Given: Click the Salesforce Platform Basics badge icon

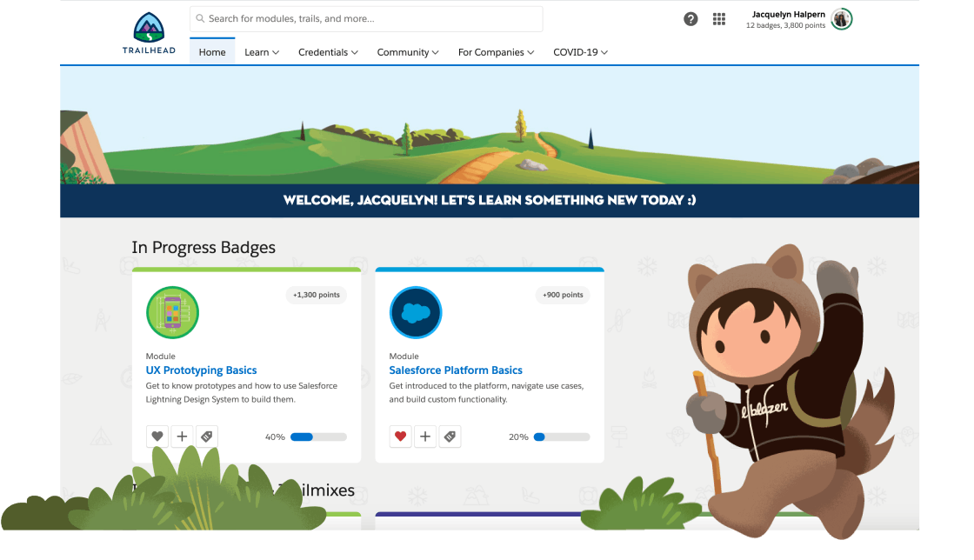Looking at the screenshot, I should click(x=416, y=312).
